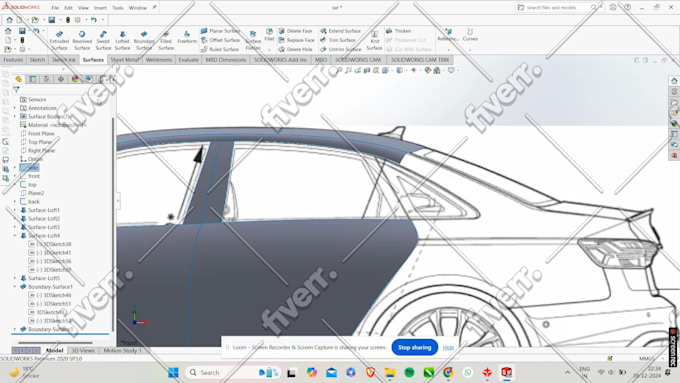Click the Stop sharing button
680x383 pixels.
414,347
